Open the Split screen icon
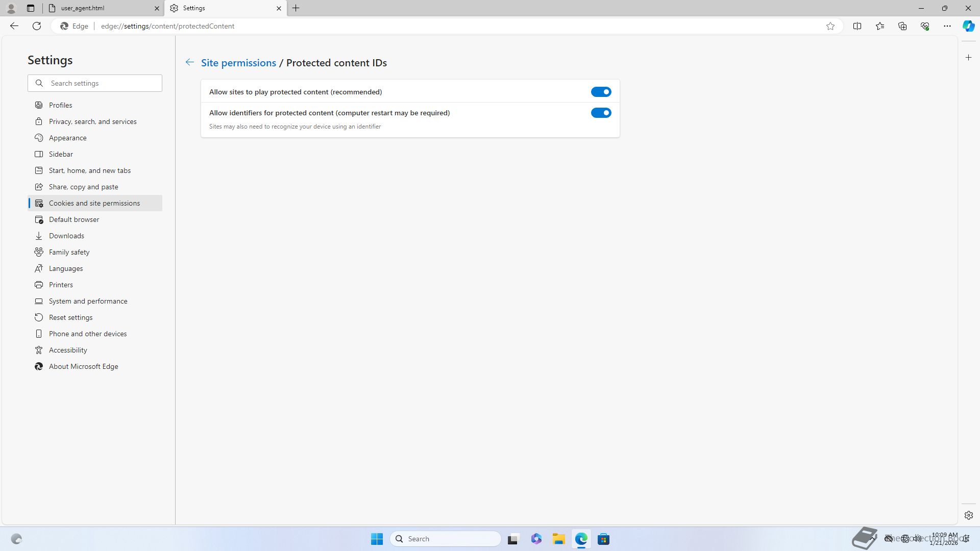Screen dimensions: 980x551 857,26
